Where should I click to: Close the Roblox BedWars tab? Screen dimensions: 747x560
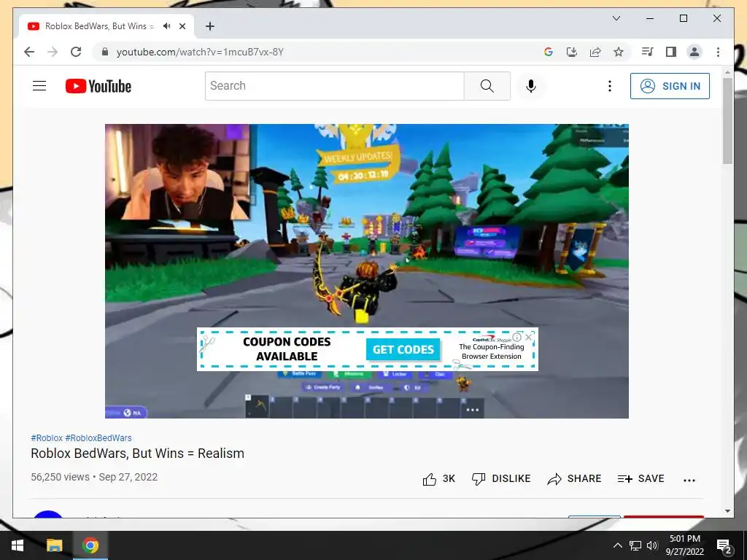coord(182,26)
